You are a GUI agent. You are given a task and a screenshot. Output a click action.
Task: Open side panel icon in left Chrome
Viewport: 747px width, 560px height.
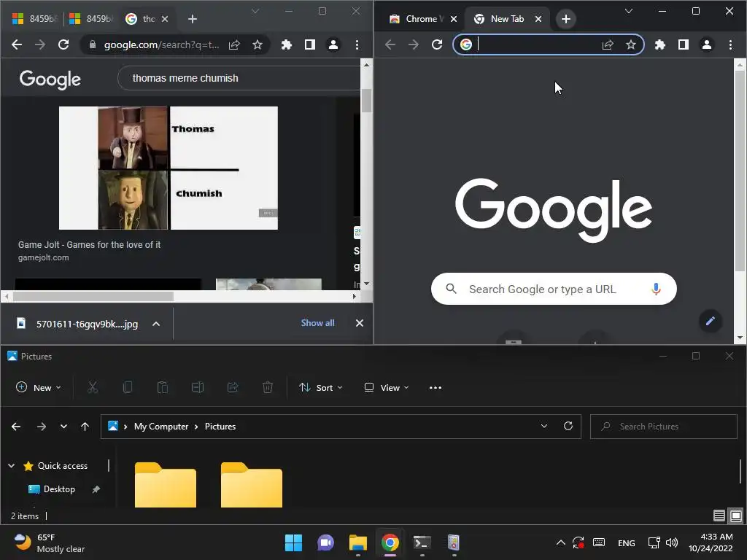coord(309,44)
